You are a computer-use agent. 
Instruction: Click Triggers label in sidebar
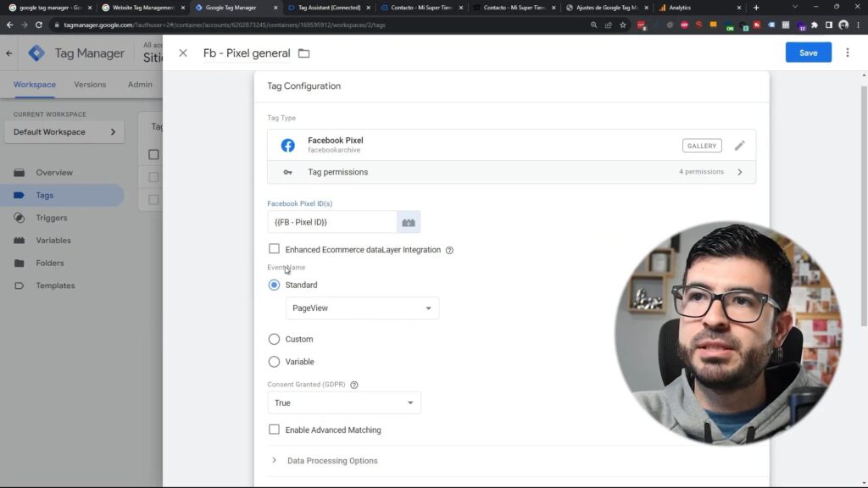tap(52, 218)
